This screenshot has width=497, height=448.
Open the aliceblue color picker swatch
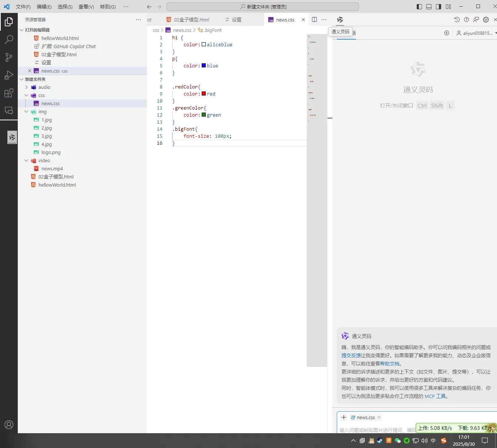pos(204,44)
